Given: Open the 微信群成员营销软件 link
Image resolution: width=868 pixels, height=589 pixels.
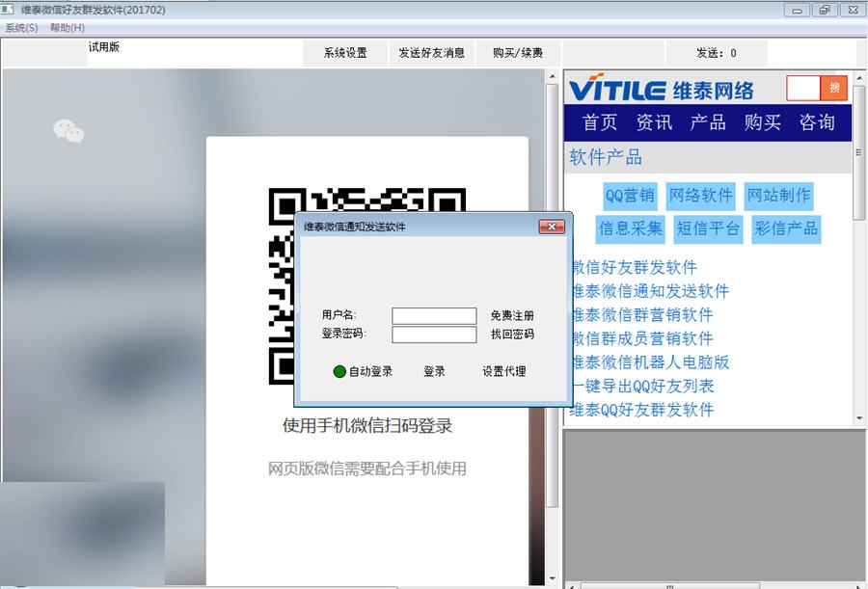Looking at the screenshot, I should coord(642,338).
